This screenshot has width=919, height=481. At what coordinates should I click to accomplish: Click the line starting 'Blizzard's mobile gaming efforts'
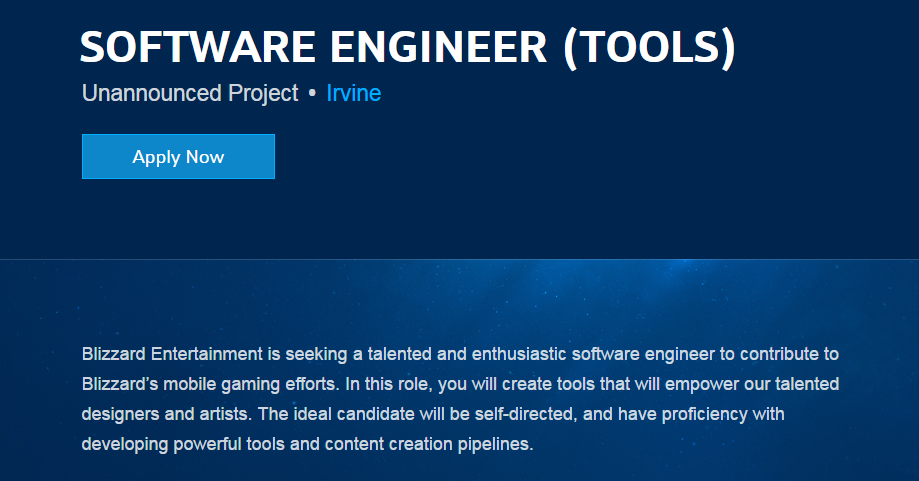[460, 384]
